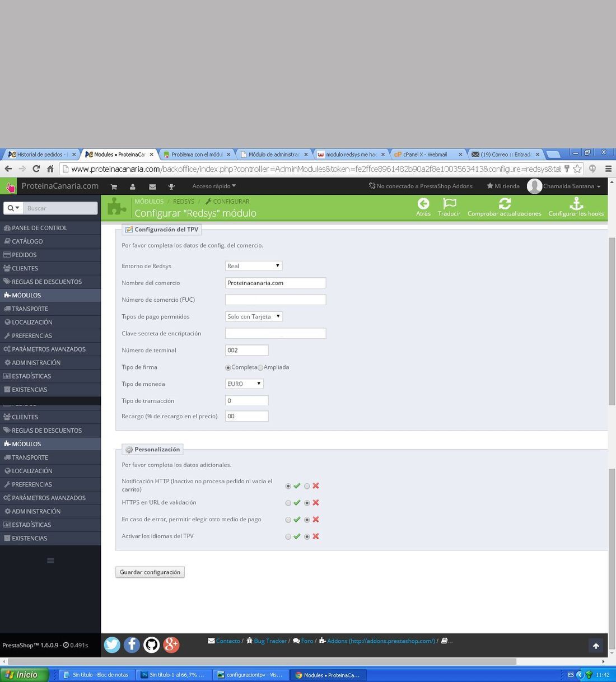Open the messages envelope icon in header
Image resolution: width=616 pixels, height=682 pixels.
(x=152, y=186)
